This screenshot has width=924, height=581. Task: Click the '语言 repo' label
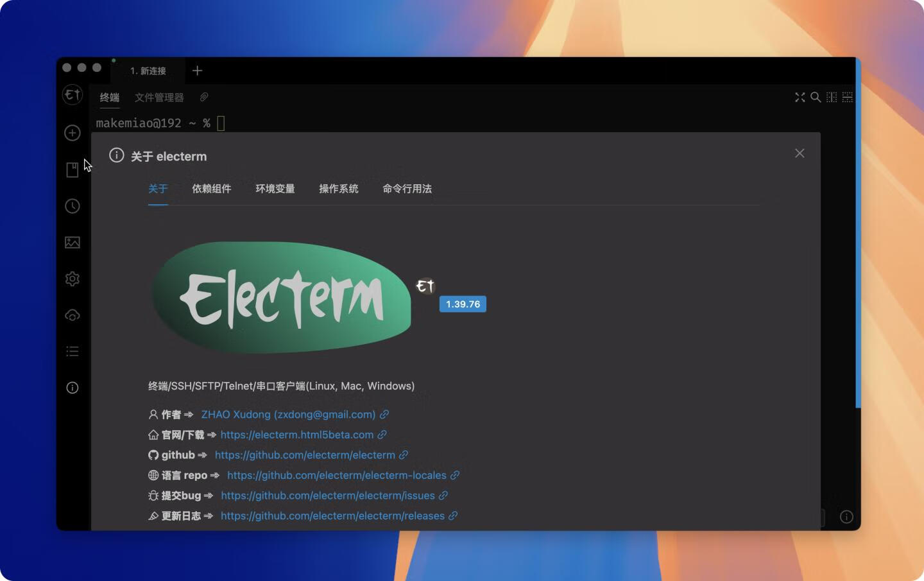184,475
